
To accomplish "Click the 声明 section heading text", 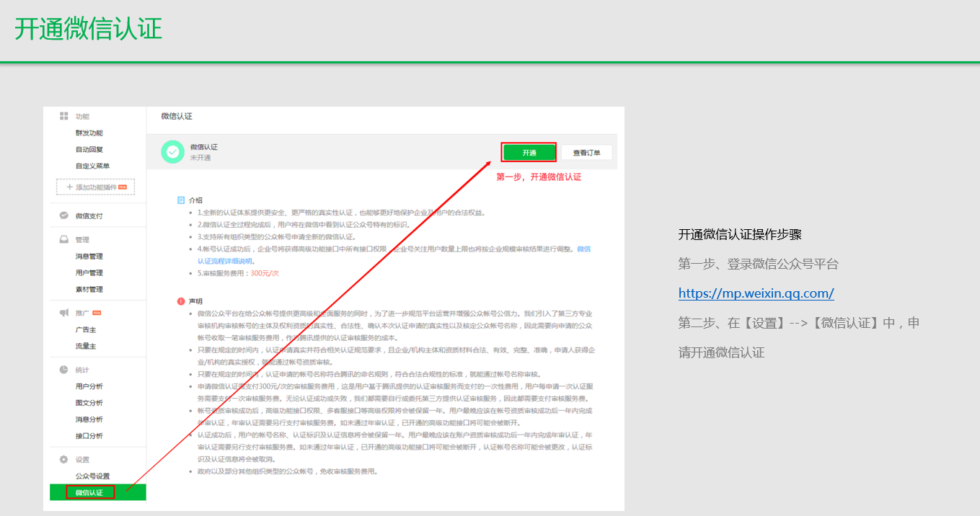I will tap(195, 301).
